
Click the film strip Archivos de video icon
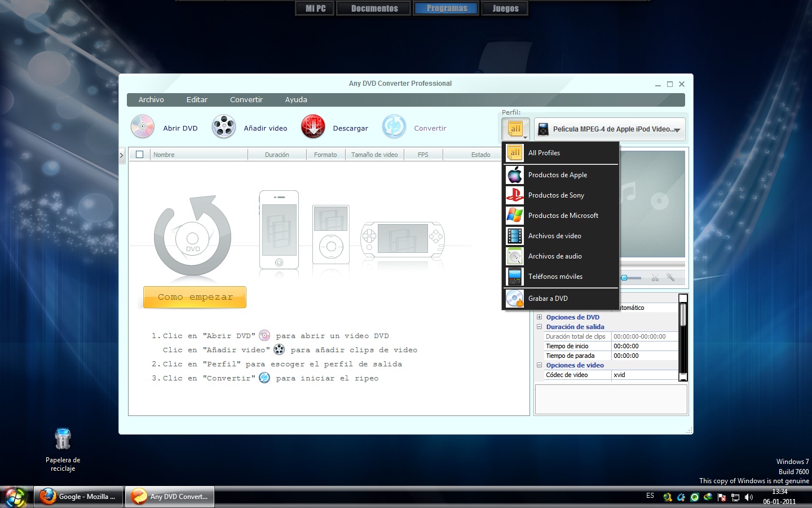(x=515, y=236)
